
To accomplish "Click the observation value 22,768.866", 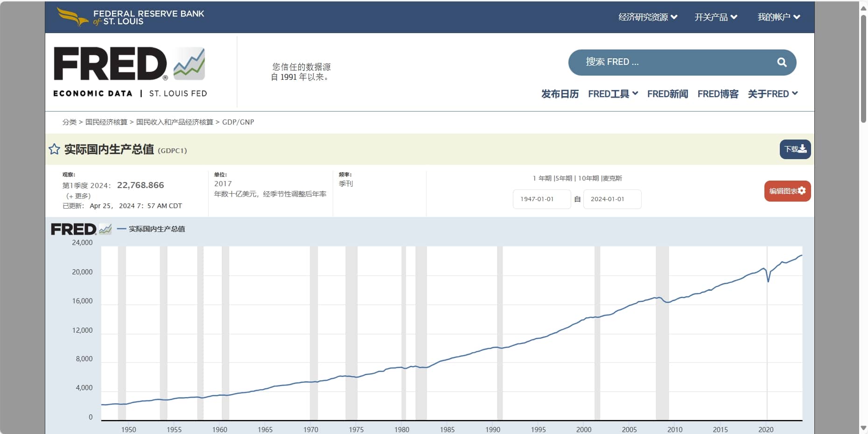I will (x=140, y=185).
